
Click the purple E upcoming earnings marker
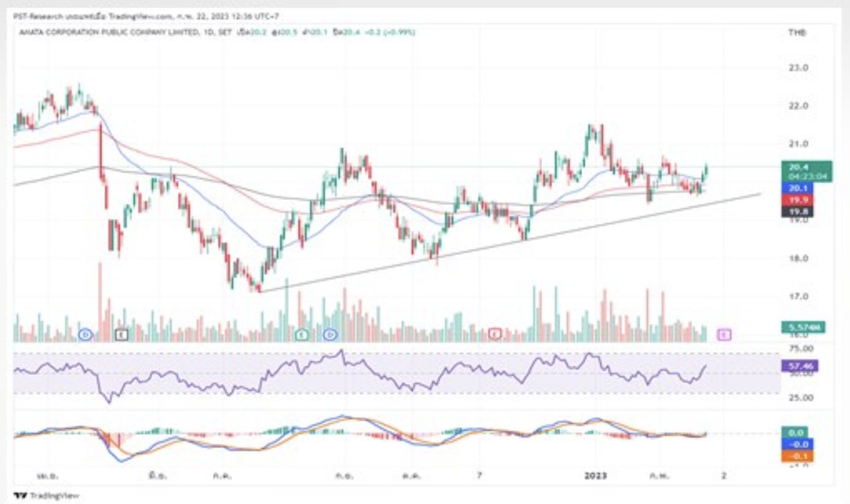pos(726,334)
